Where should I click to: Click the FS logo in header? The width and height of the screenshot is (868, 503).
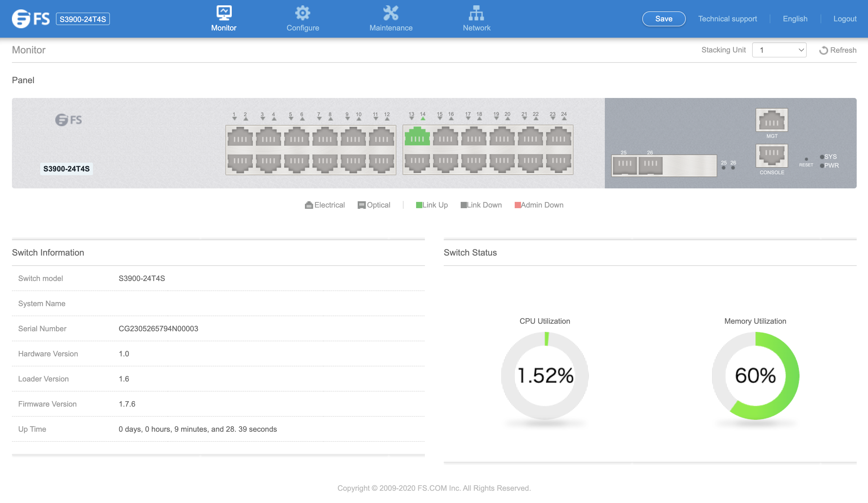(31, 19)
